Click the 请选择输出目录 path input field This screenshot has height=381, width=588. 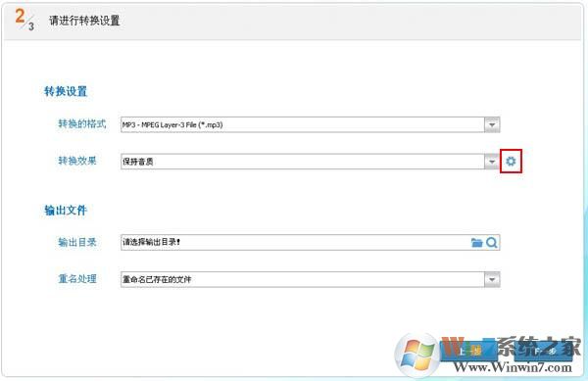(x=295, y=242)
